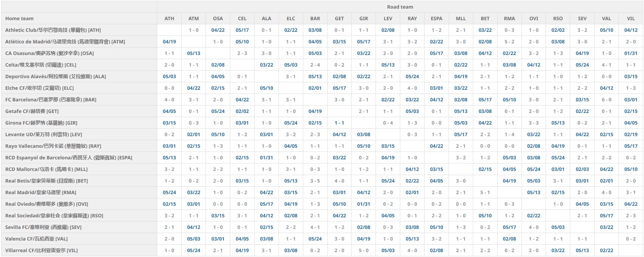Open the 02/02 fixture in Getafe CF row

(242, 111)
